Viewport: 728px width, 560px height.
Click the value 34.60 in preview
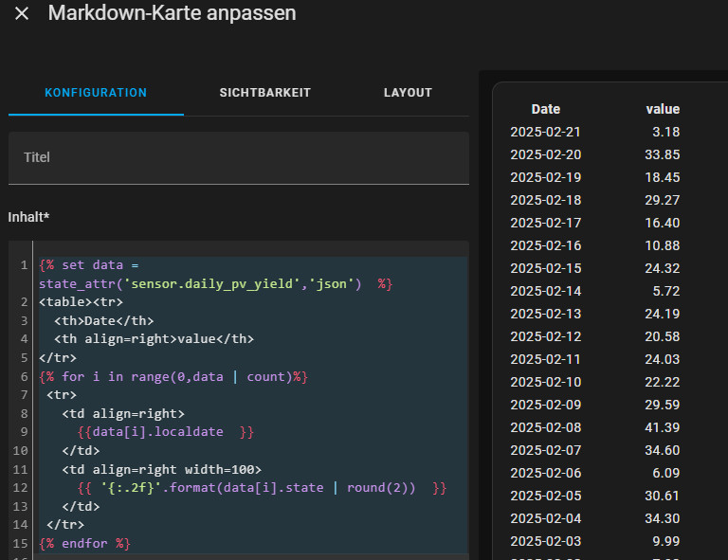pos(663,450)
